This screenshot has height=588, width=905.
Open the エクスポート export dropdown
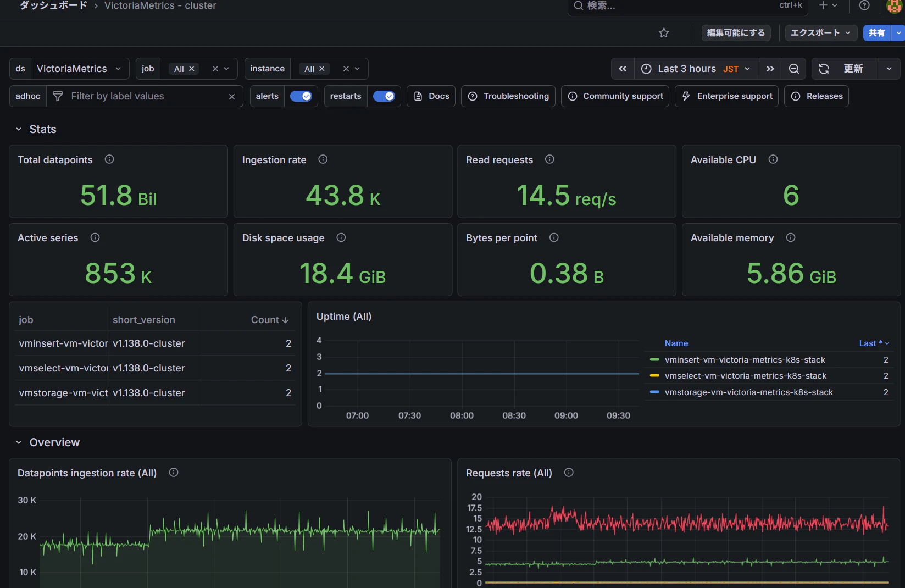click(821, 33)
